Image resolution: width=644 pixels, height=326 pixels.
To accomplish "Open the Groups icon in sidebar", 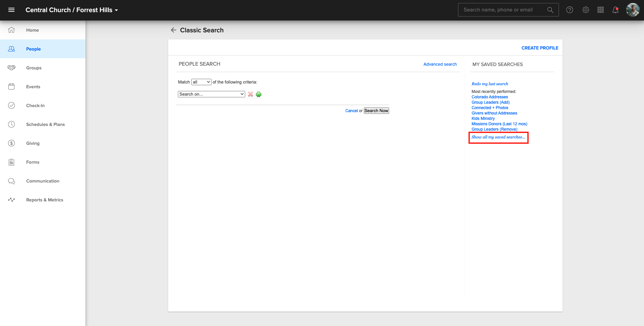I will click(11, 68).
